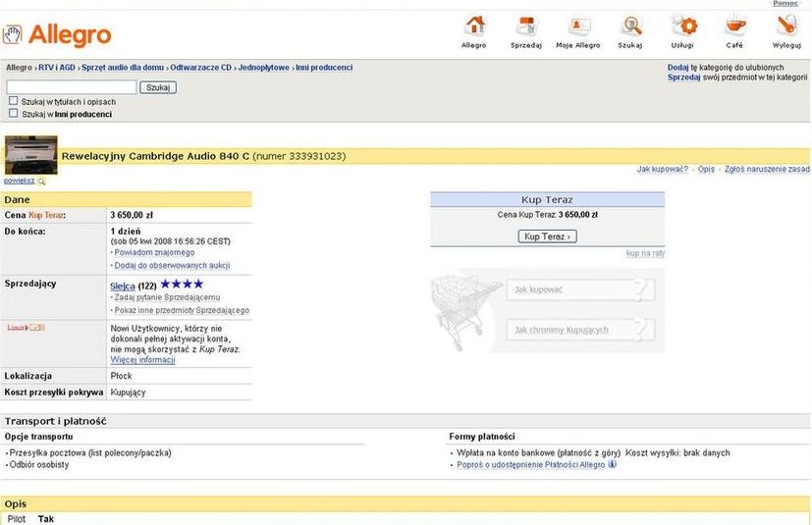Click the Kup Teraz button

coord(547,236)
